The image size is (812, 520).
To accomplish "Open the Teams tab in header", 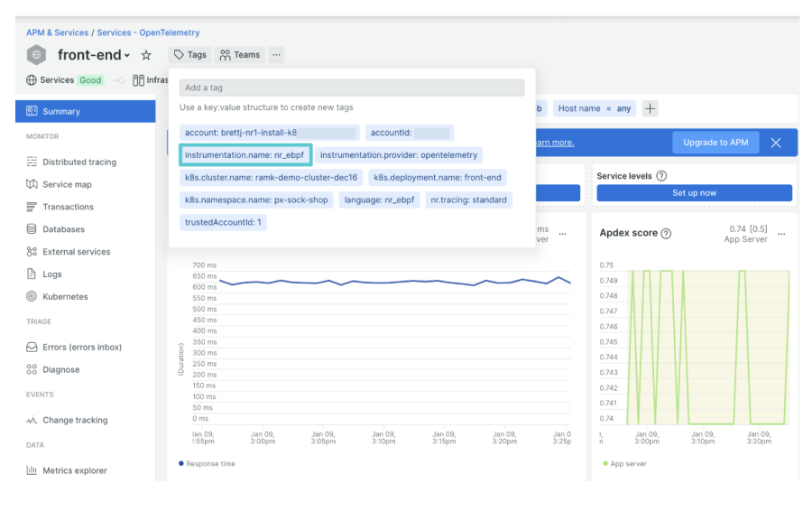I will point(239,55).
